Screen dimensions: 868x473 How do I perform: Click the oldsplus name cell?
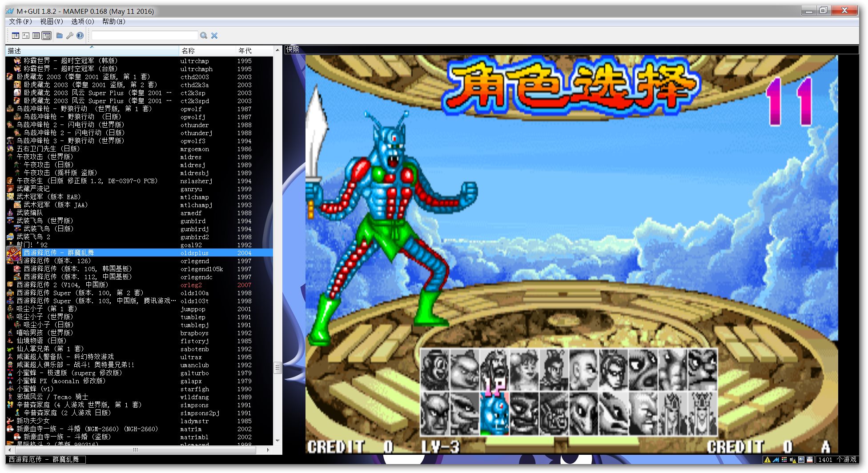pyautogui.click(x=194, y=253)
